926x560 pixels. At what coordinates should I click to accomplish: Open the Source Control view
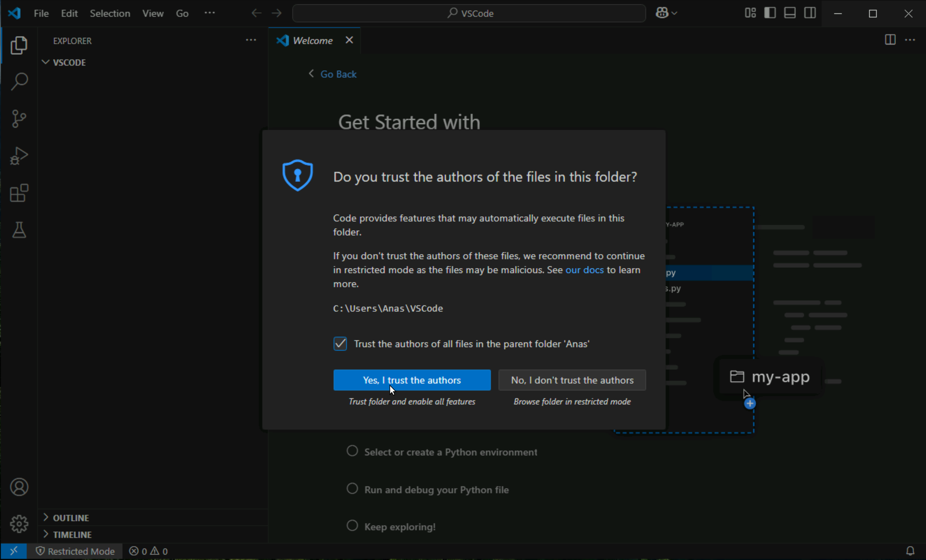19,119
